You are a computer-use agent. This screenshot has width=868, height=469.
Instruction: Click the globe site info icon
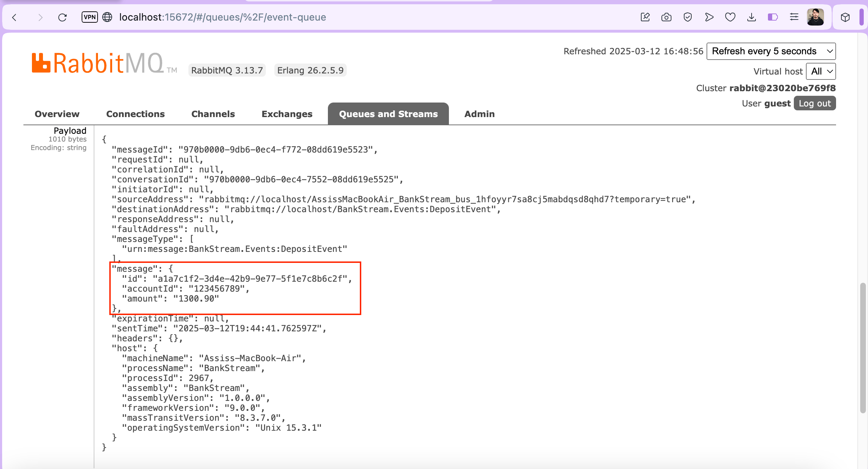point(107,17)
